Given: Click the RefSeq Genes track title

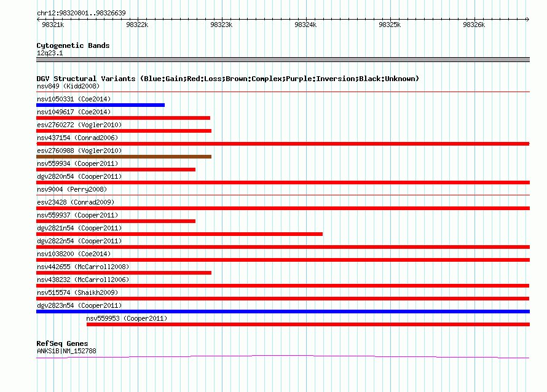Looking at the screenshot, I should click(62, 343).
